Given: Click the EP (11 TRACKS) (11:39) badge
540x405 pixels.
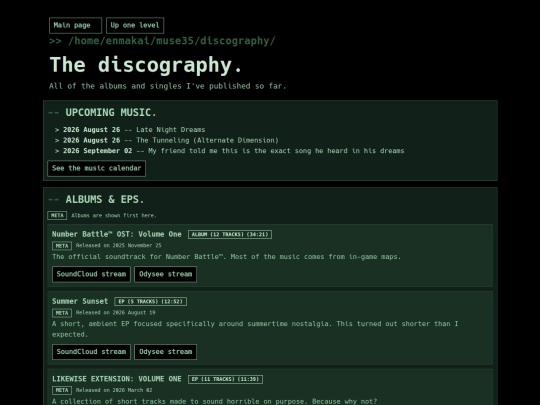Looking at the screenshot, I should 226,379.
